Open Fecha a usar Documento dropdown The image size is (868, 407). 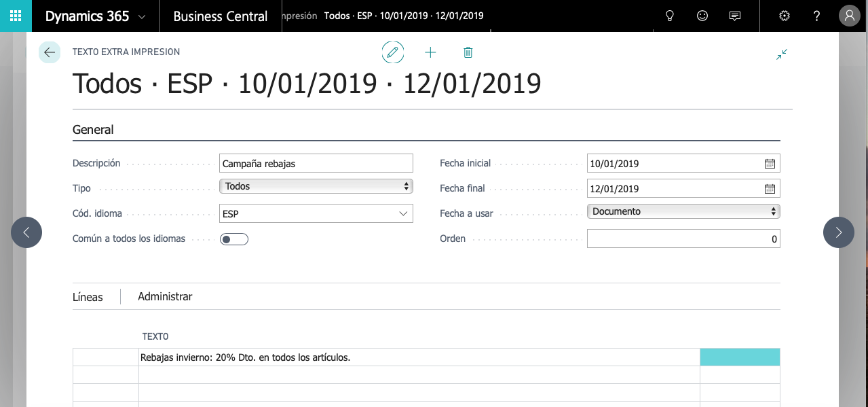[x=683, y=211]
